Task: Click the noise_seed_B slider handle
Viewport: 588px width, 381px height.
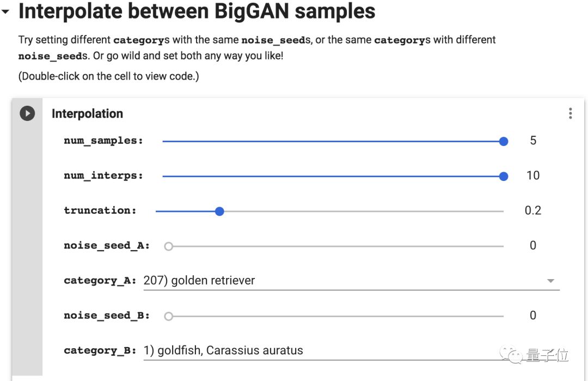Action: [169, 316]
